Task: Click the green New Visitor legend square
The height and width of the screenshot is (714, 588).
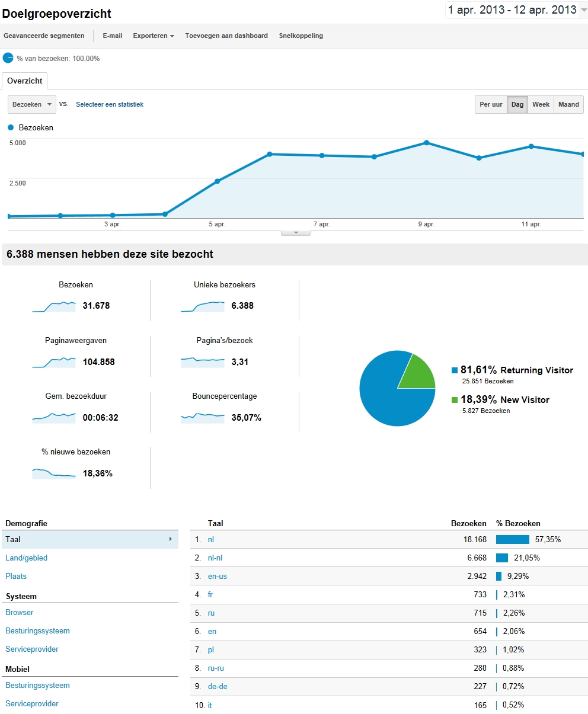Action: coord(454,399)
